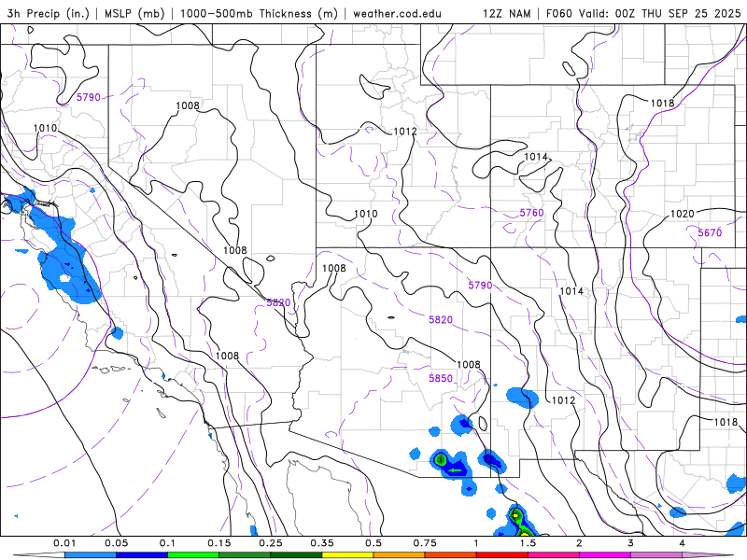Click the dark green 0.25–0.35 legend swatch
Screen dimensions: 747x560
(296, 555)
